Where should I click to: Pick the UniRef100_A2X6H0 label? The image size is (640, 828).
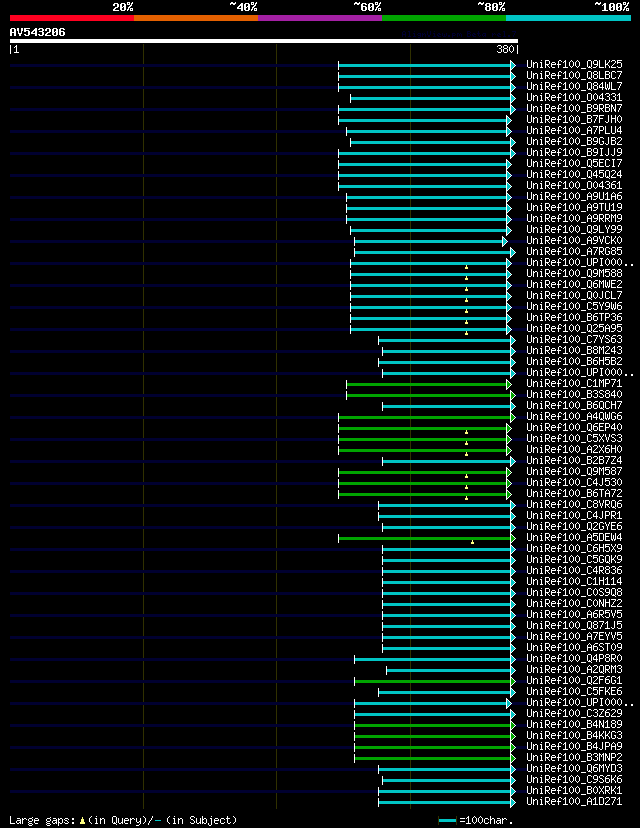pyautogui.click(x=574, y=449)
